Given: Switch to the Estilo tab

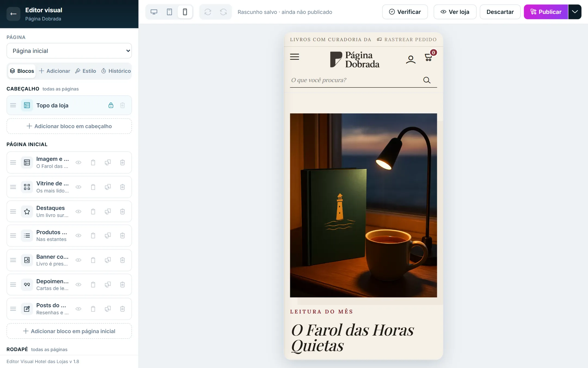Looking at the screenshot, I should [85, 71].
